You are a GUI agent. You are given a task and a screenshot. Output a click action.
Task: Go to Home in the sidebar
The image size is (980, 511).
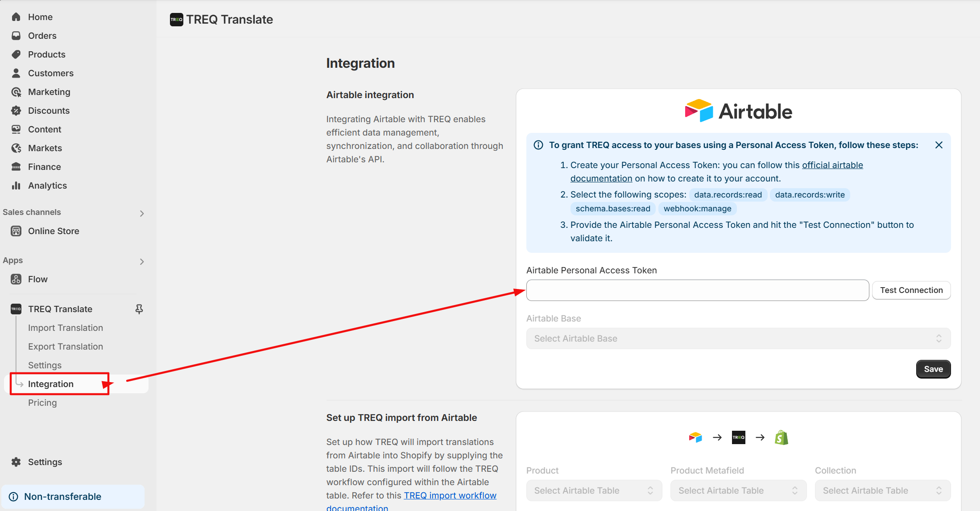[x=40, y=17]
